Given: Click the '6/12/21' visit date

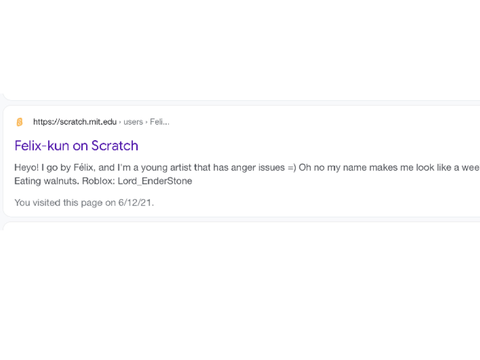Looking at the screenshot, I should [x=135, y=202].
